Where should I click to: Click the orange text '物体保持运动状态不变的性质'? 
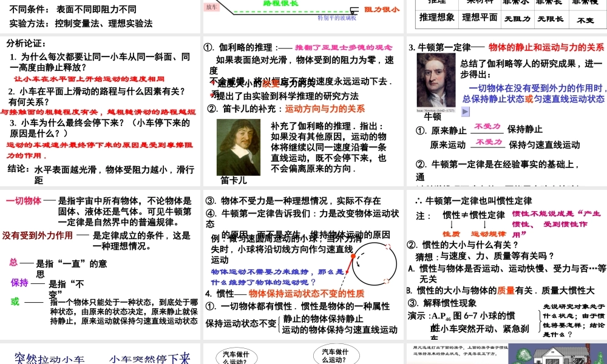coord(306,294)
